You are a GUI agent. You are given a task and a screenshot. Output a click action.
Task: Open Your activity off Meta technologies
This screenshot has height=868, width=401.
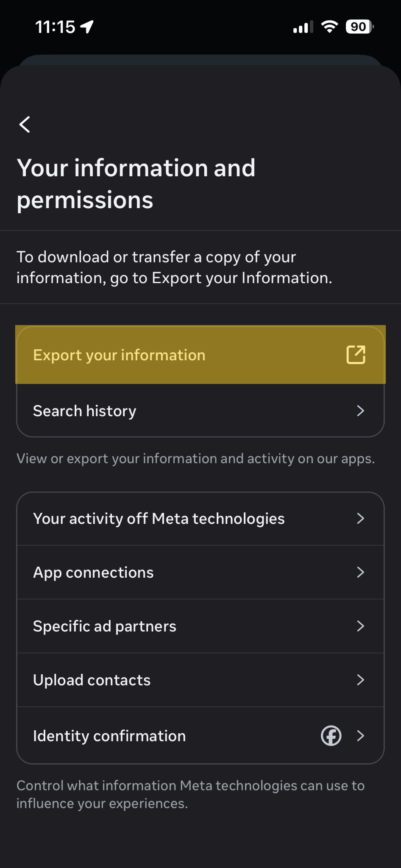[200, 518]
